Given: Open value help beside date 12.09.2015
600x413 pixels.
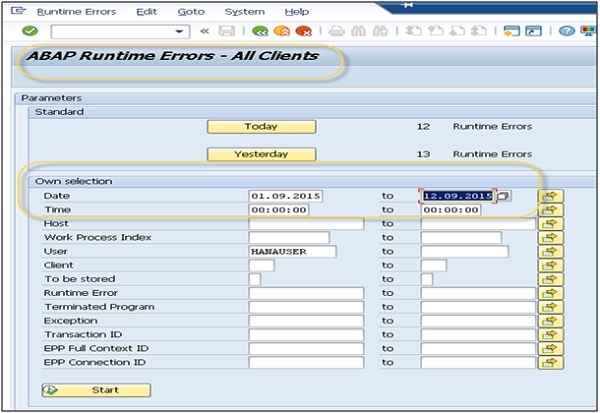Looking at the screenshot, I should tap(504, 196).
